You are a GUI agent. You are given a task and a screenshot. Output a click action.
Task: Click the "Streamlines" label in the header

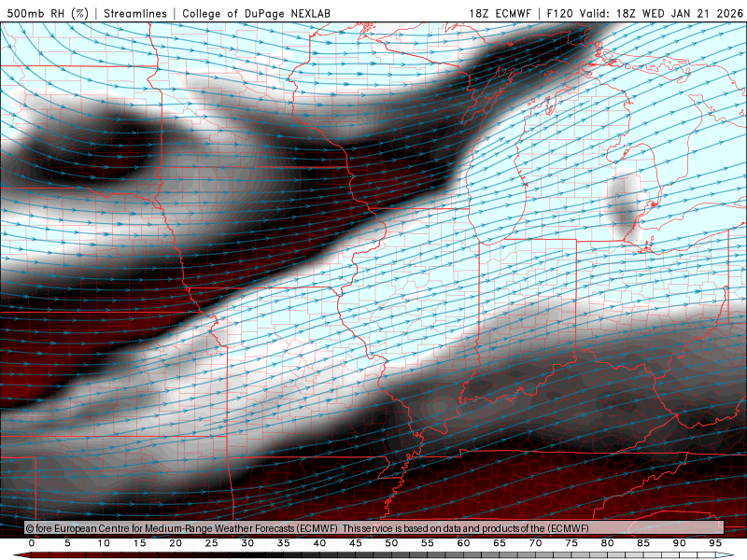click(x=135, y=13)
